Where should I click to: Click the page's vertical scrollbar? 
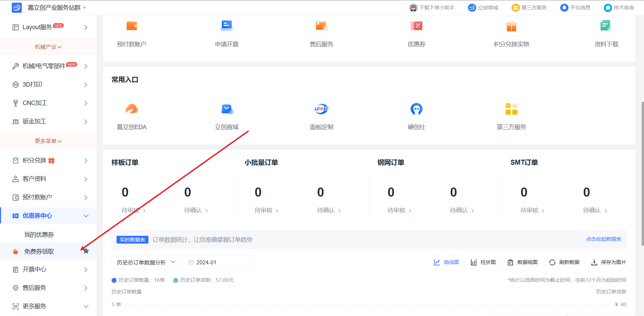click(642, 174)
